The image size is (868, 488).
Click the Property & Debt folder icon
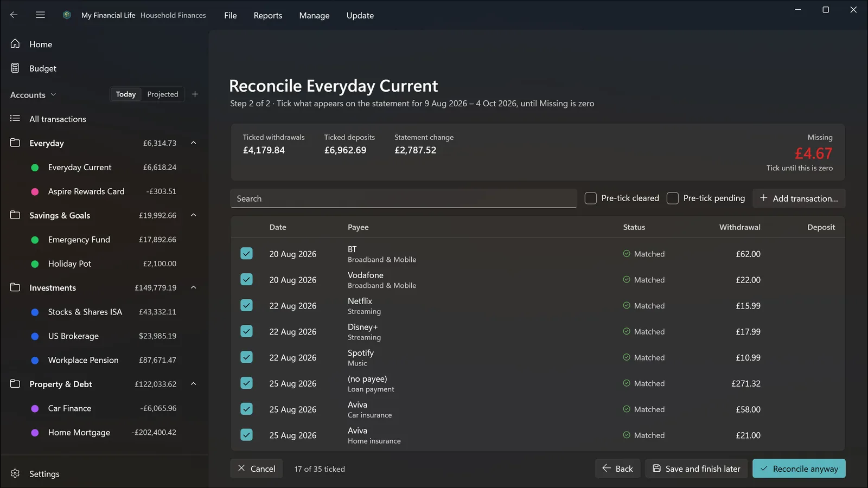click(x=15, y=384)
